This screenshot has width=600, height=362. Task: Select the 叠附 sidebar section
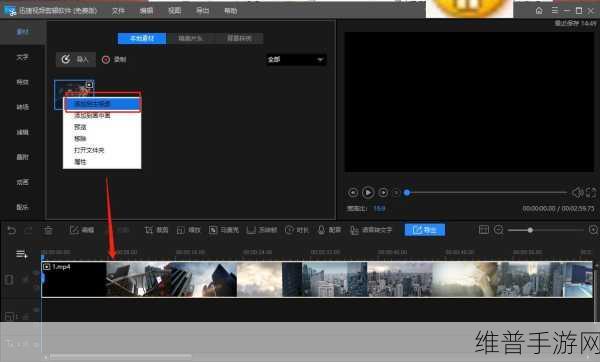coord(23,157)
